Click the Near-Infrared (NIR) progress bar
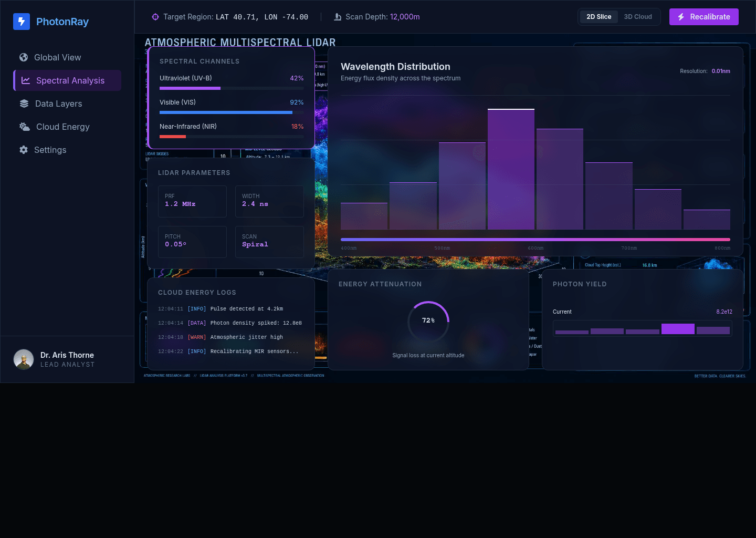Screen dimensions: 756x538 232,137
